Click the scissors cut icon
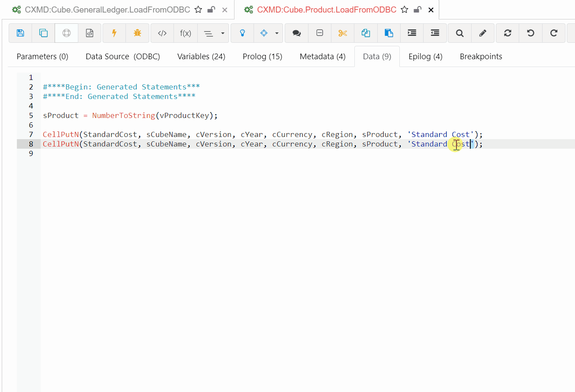The width and height of the screenshot is (575, 392). pos(343,33)
